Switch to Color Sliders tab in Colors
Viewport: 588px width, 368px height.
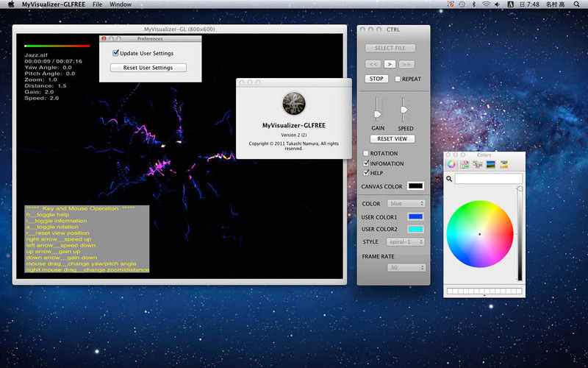click(x=465, y=164)
